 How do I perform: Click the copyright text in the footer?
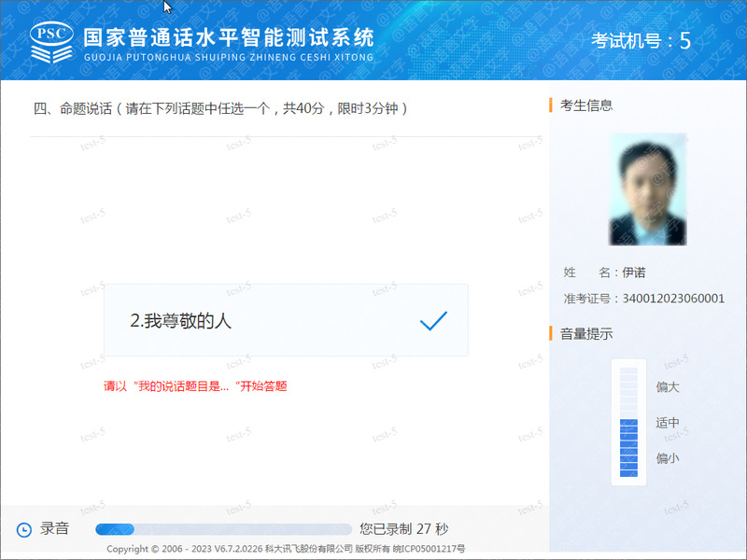[286, 549]
